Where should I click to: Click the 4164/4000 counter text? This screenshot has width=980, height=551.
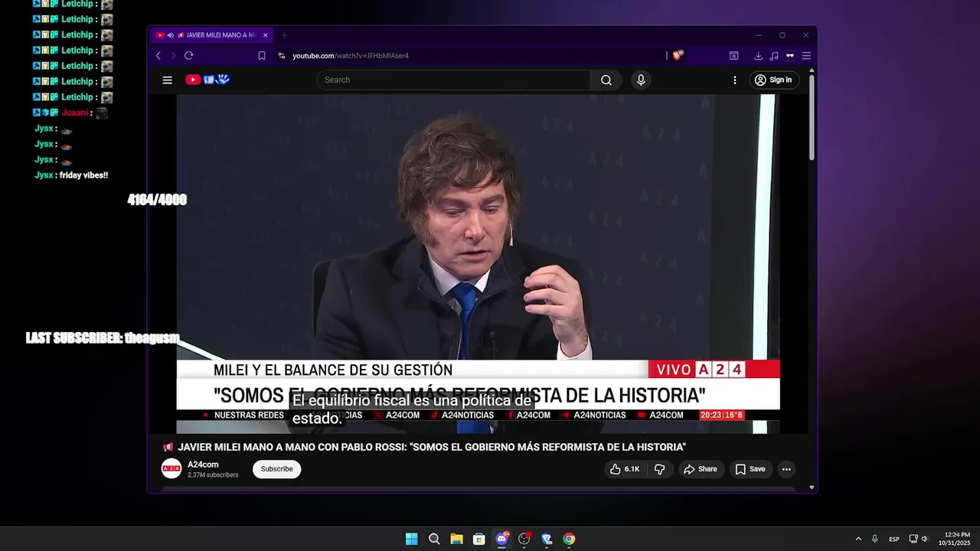157,200
